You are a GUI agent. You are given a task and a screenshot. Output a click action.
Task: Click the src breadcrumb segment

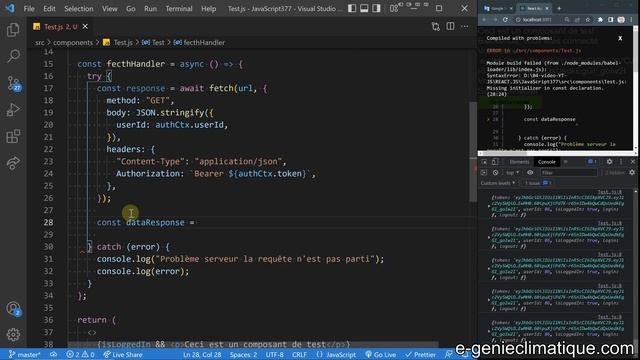(40, 42)
